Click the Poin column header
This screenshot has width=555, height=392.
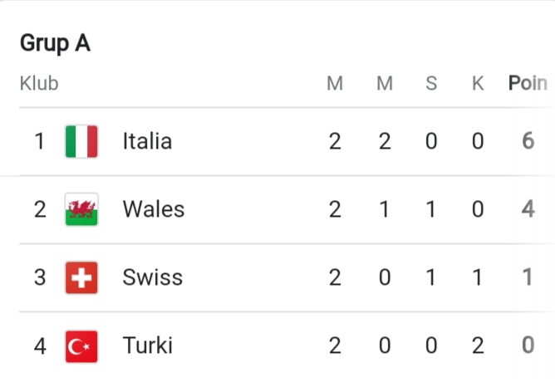528,84
